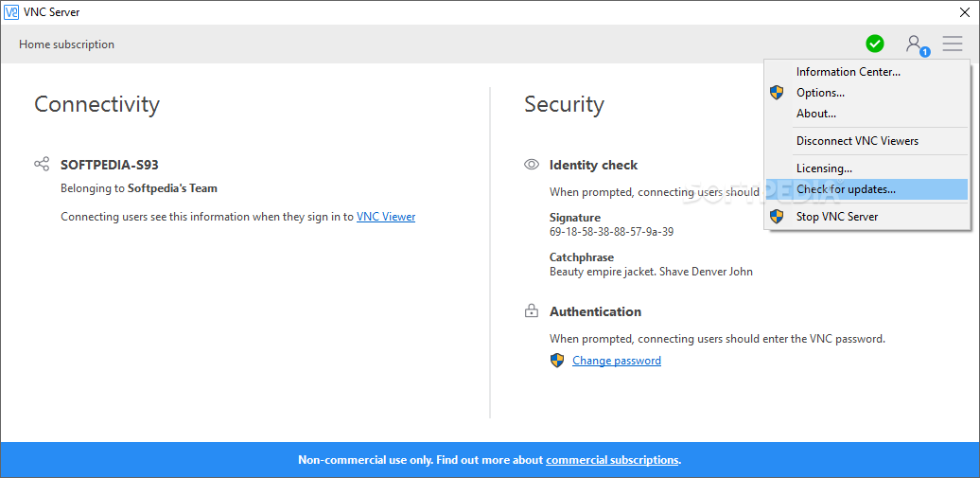
Task: Choose Options... in the dropdown menu
Action: (866, 93)
